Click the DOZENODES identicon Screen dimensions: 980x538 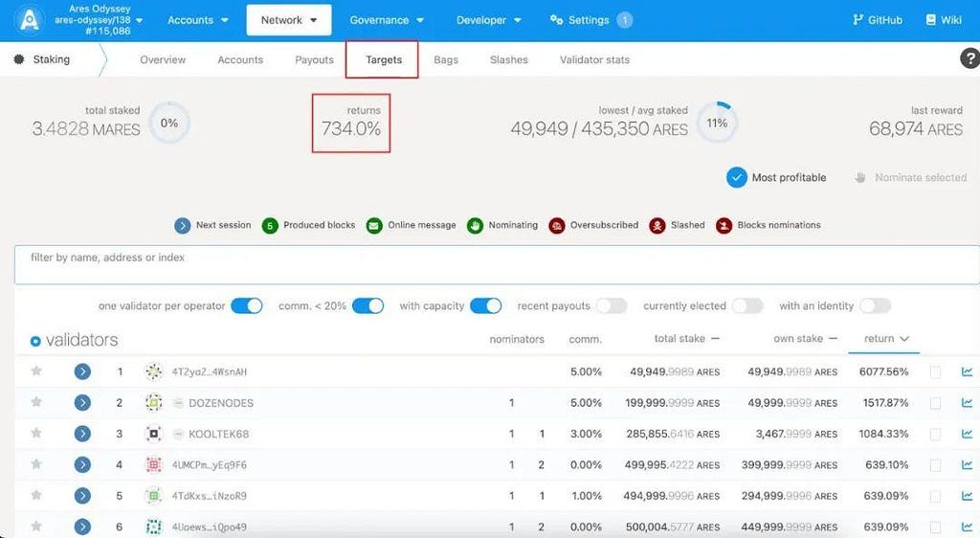pos(153,403)
